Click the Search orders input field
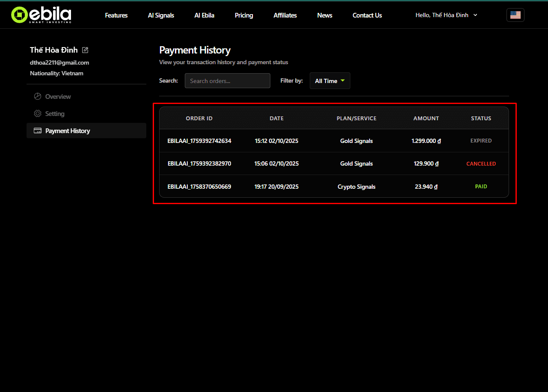This screenshot has height=392, width=548. pyautogui.click(x=227, y=80)
